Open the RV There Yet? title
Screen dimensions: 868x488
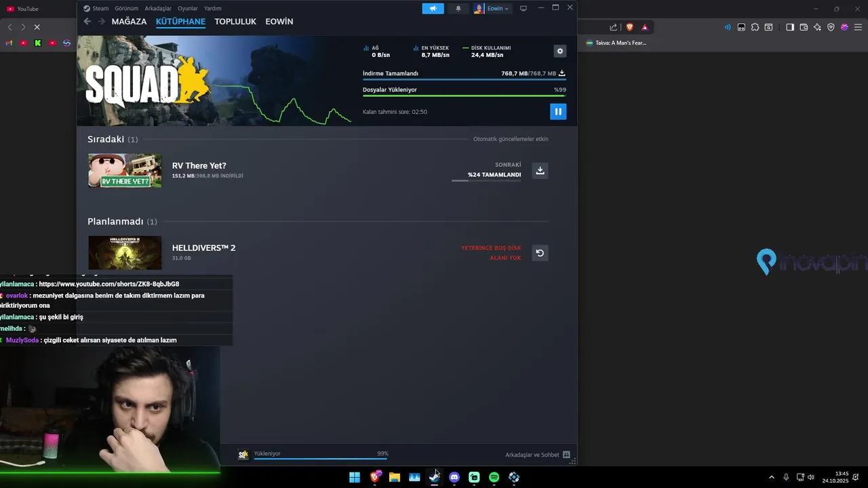click(199, 165)
